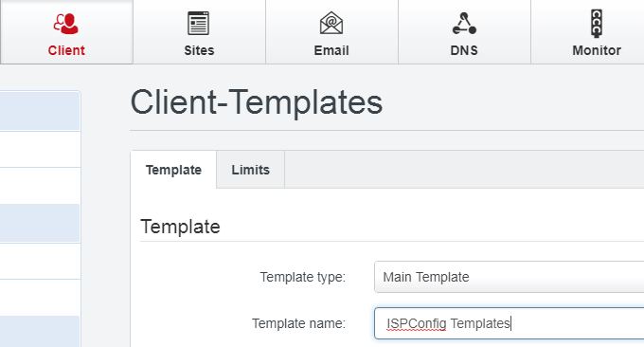644x347 pixels.
Task: Open the Template type dropdown
Action: point(509,277)
